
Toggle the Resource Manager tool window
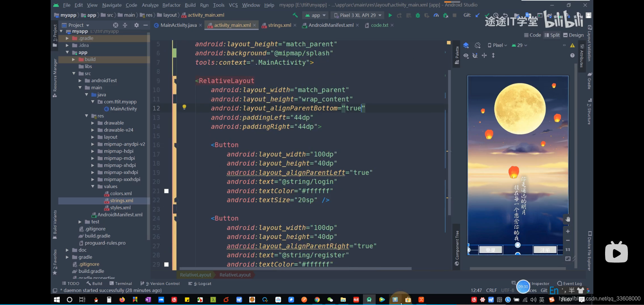(x=55, y=78)
